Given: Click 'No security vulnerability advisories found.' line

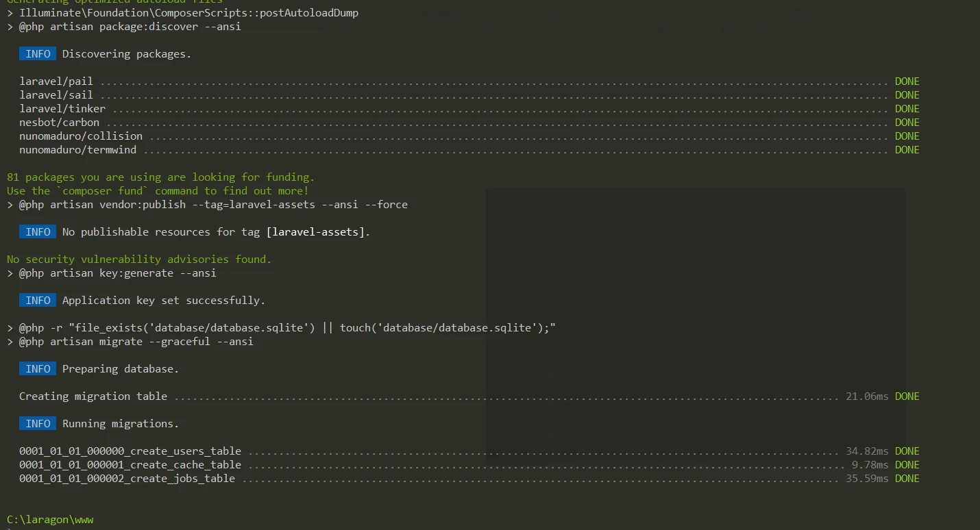Looking at the screenshot, I should [x=139, y=260].
